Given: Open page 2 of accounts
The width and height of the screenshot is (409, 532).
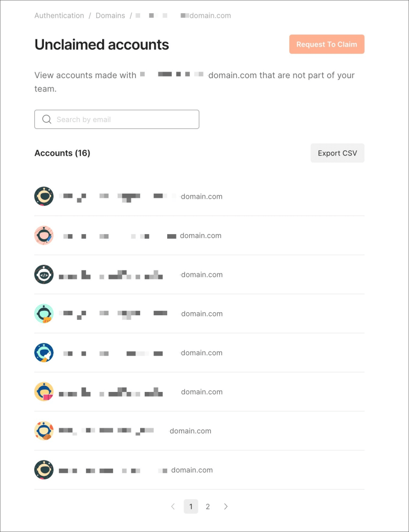Looking at the screenshot, I should 208,506.
